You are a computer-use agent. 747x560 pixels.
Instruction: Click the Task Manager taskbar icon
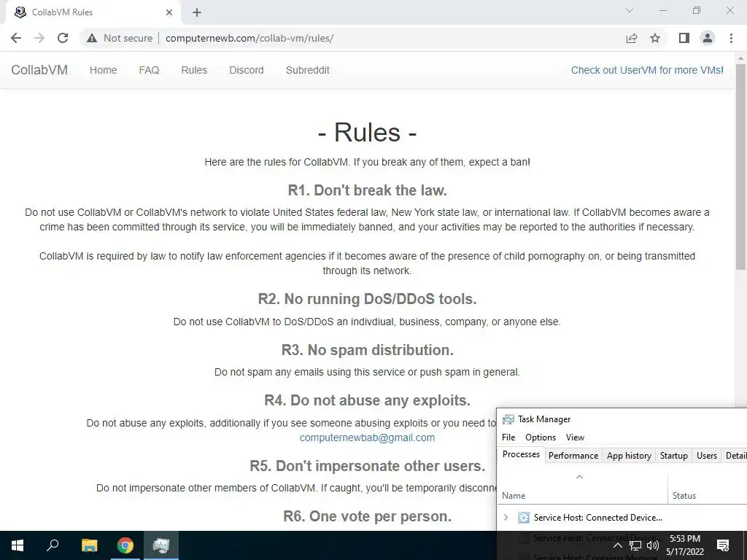[x=161, y=545]
